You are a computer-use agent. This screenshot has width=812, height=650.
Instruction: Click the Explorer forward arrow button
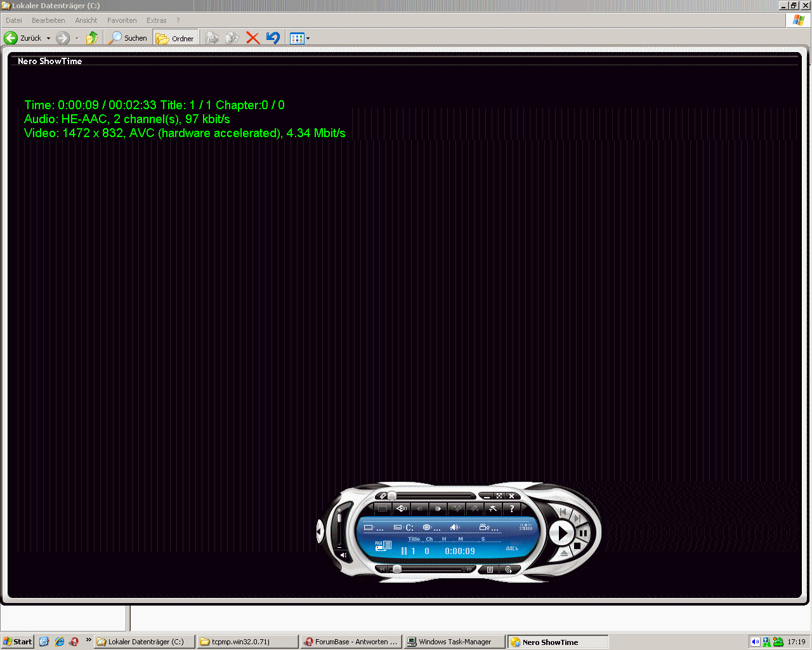[x=63, y=38]
